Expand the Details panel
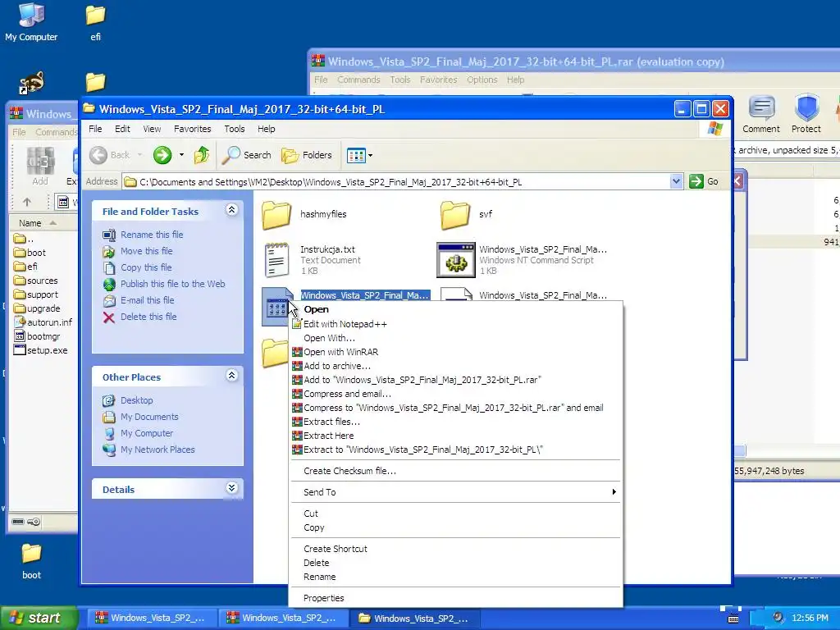The image size is (840, 630). tap(231, 488)
